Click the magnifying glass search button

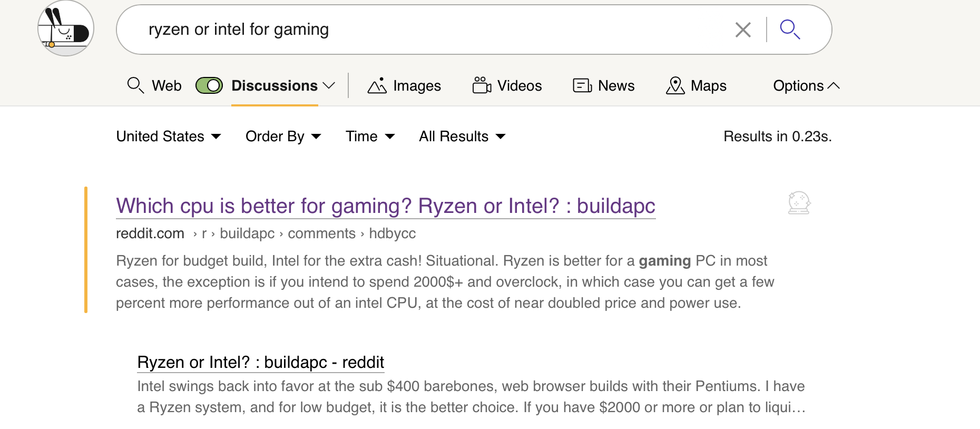[x=790, y=30]
